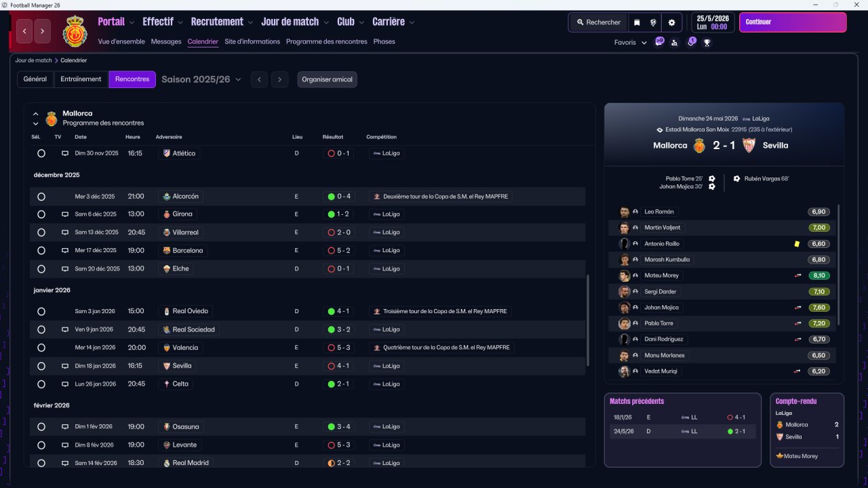Open the bookmarks icon next to Rechercher
This screenshot has height=488, width=868.
coord(637,22)
